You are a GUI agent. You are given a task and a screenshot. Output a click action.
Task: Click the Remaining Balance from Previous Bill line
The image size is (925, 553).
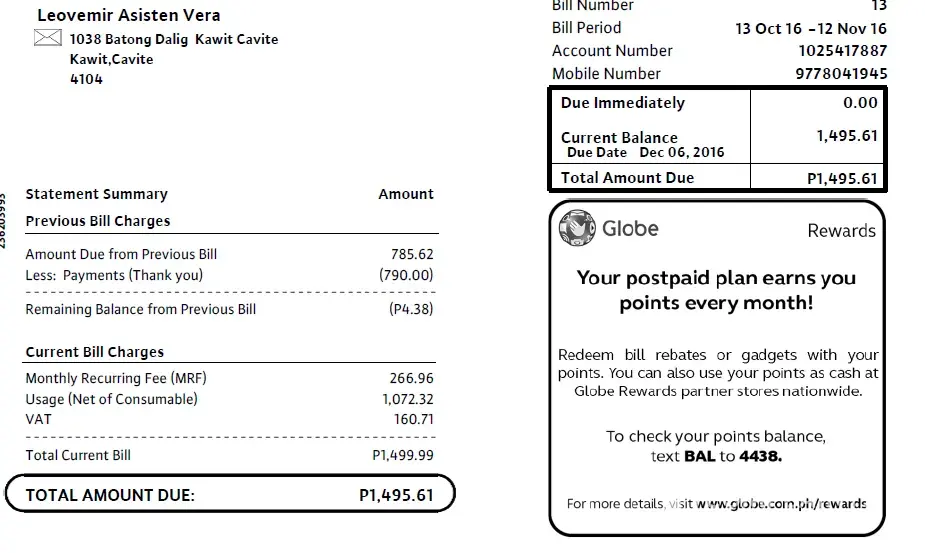(140, 309)
